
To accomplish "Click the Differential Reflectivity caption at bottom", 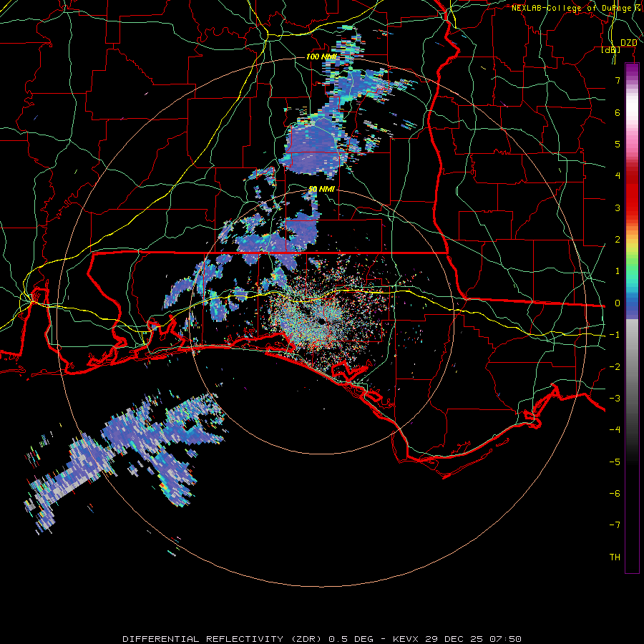I will pyautogui.click(x=322, y=639).
